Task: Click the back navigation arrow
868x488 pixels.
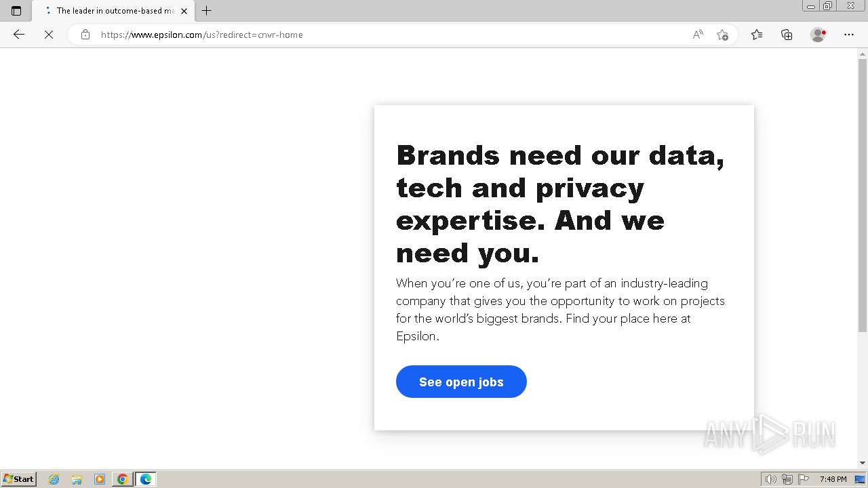Action: 19,35
